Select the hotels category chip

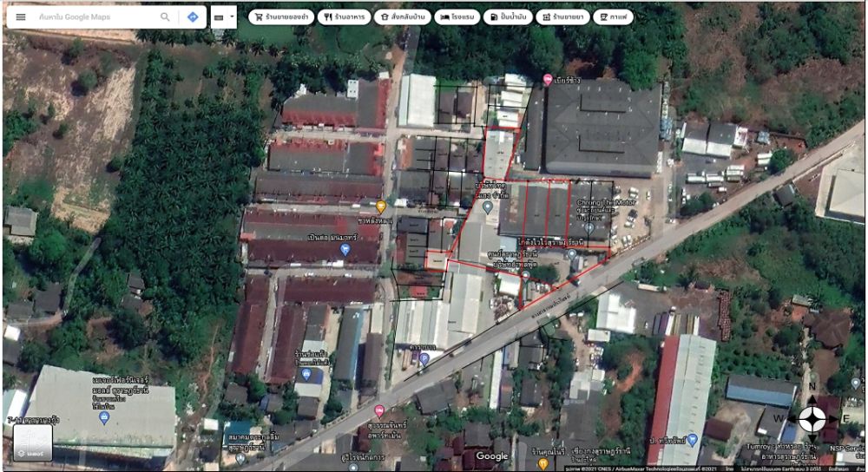click(x=456, y=16)
